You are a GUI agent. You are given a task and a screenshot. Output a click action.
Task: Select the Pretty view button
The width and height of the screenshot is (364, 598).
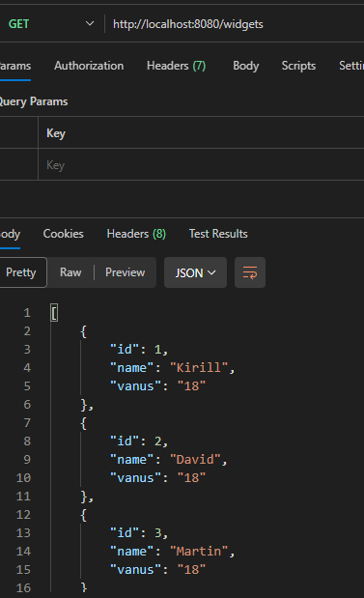click(22, 272)
